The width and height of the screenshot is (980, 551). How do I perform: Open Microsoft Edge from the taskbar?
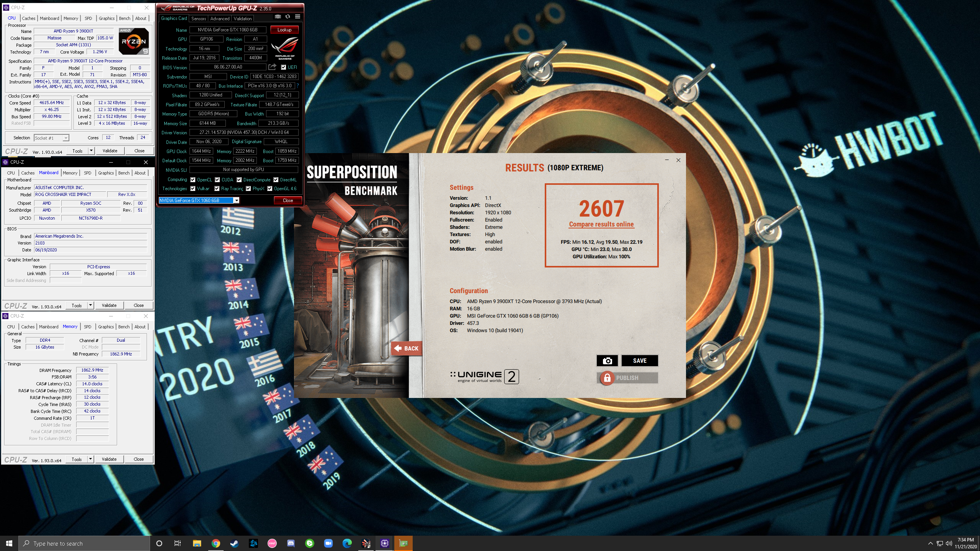tap(347, 543)
